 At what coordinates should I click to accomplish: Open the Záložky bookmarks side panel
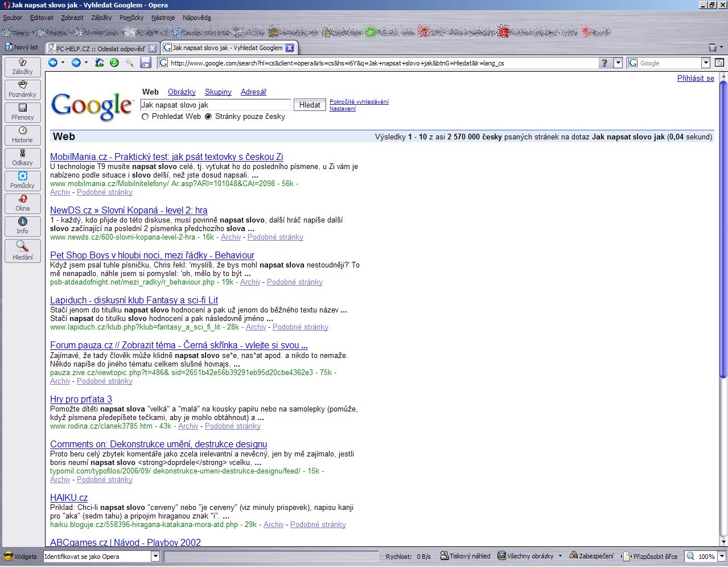pos(23,67)
